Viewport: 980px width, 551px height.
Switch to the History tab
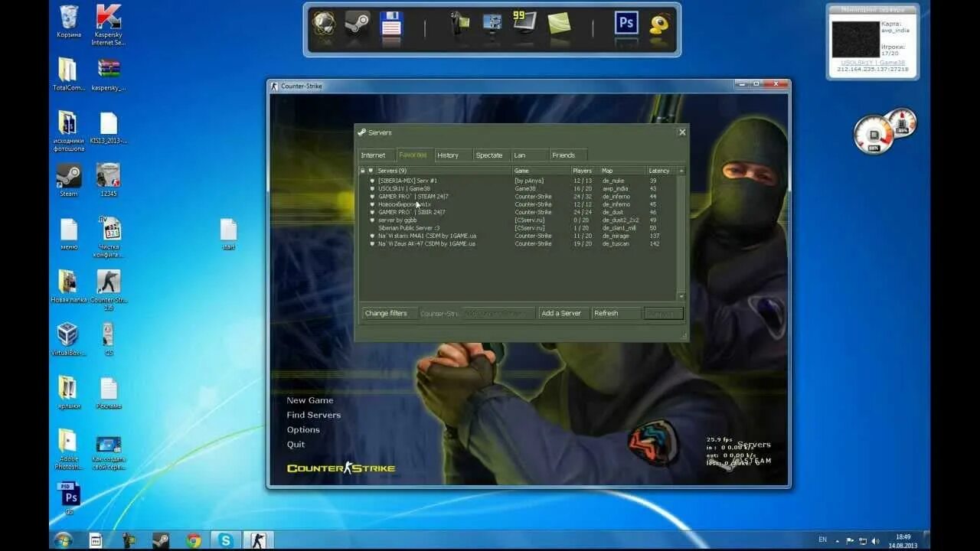[x=452, y=155]
